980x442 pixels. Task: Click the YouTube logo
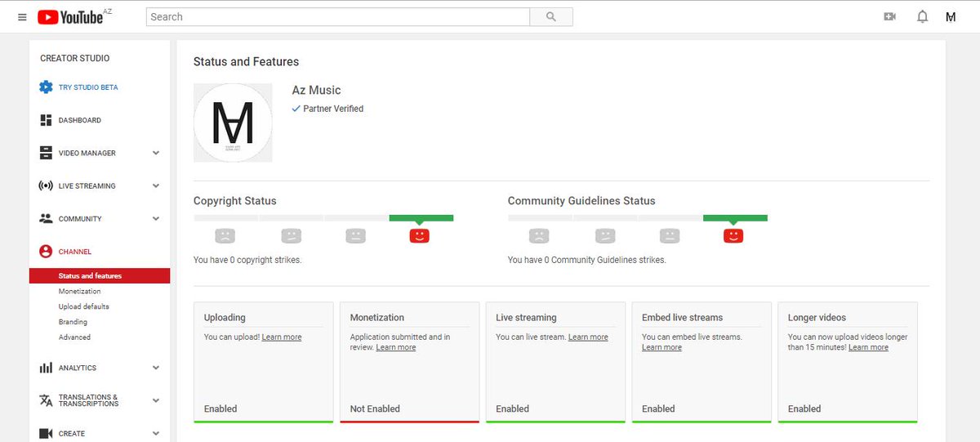pos(70,17)
